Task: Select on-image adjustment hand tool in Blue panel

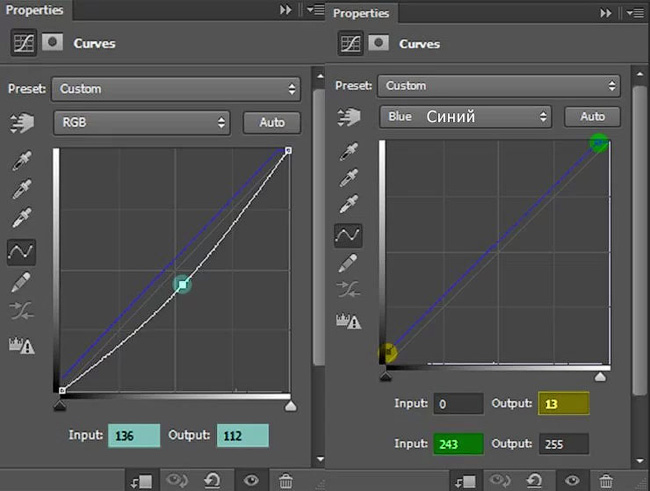Action: (349, 117)
